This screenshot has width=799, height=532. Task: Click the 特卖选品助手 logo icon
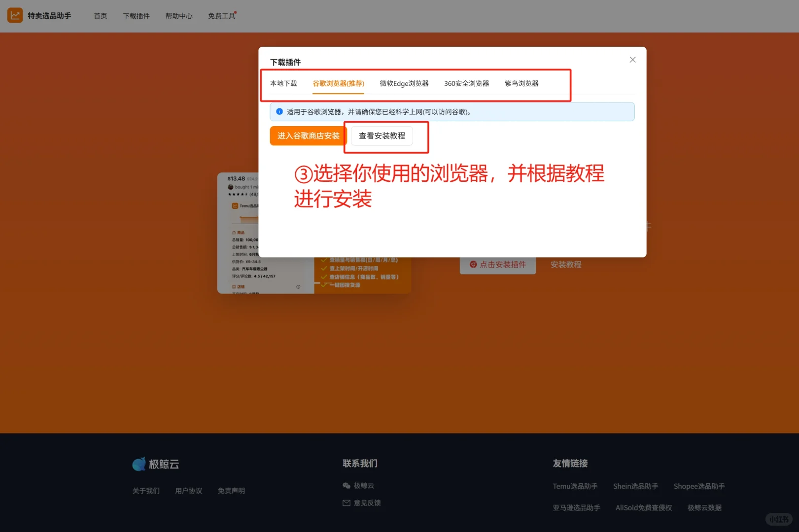(x=15, y=15)
